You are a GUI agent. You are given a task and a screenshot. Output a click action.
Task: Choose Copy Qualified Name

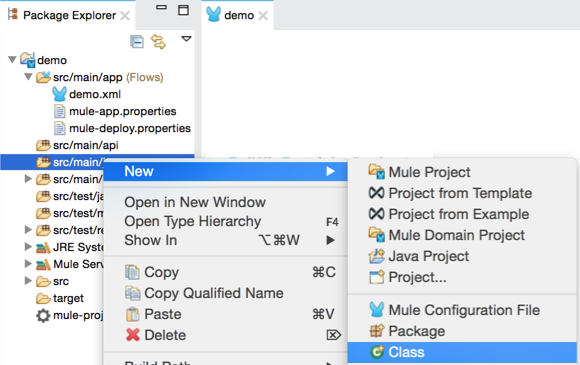point(214,293)
